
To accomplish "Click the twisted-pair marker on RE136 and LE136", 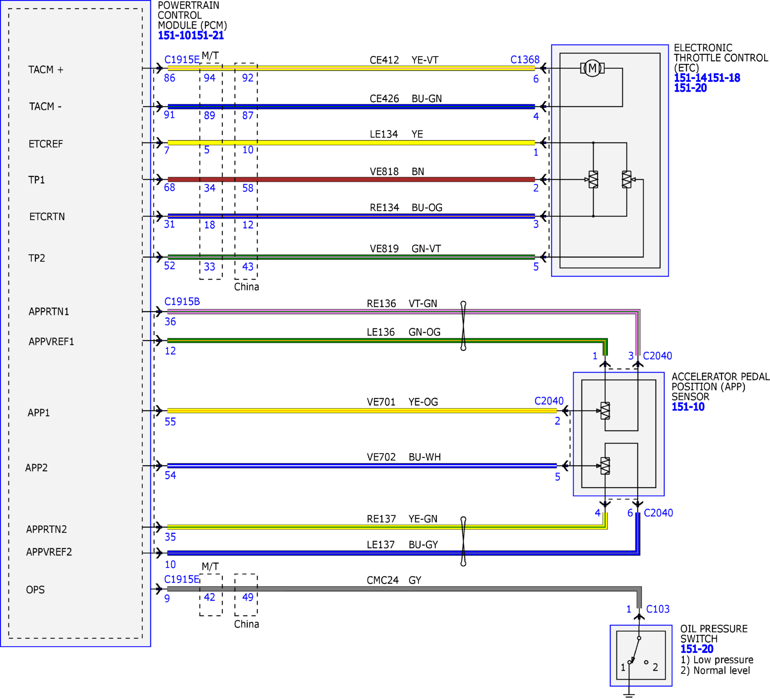I will coord(463,326).
